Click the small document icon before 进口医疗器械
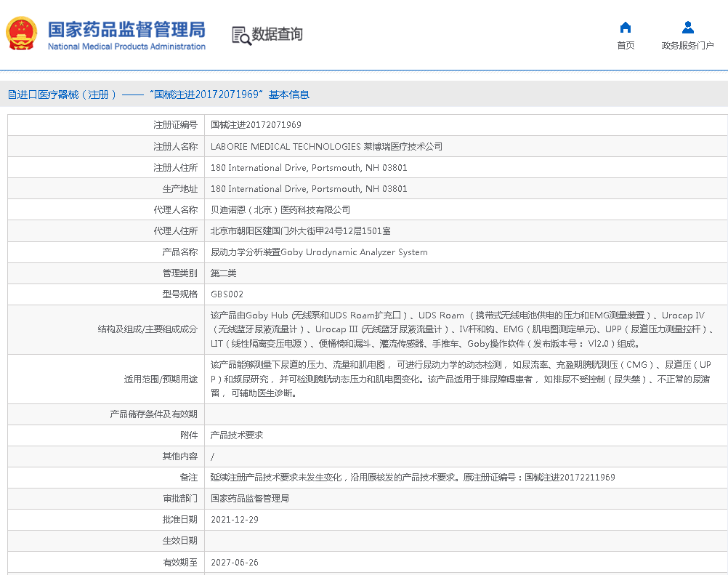Screen dimensions: 728x575 pos(12,95)
